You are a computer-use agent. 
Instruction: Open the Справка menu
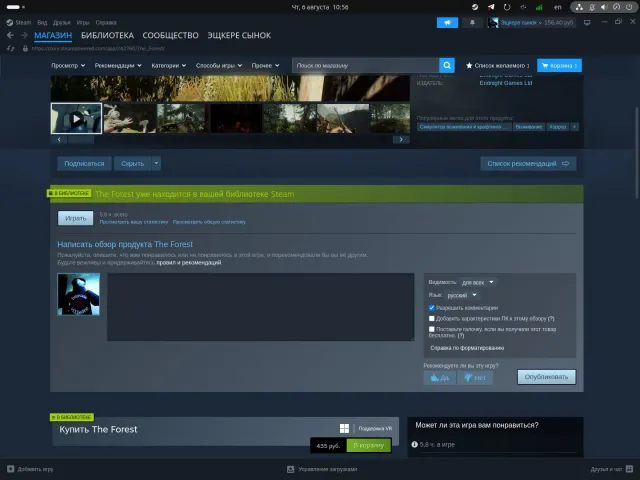(106, 22)
